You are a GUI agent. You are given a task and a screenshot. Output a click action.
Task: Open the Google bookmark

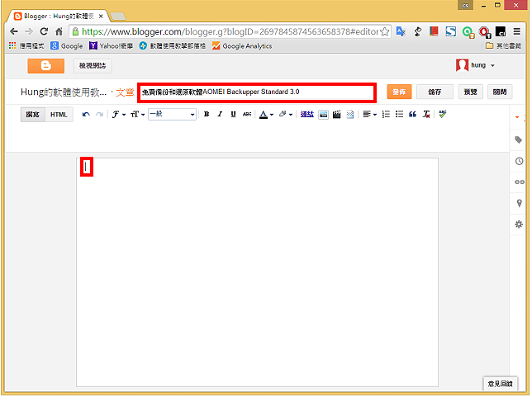click(x=67, y=45)
